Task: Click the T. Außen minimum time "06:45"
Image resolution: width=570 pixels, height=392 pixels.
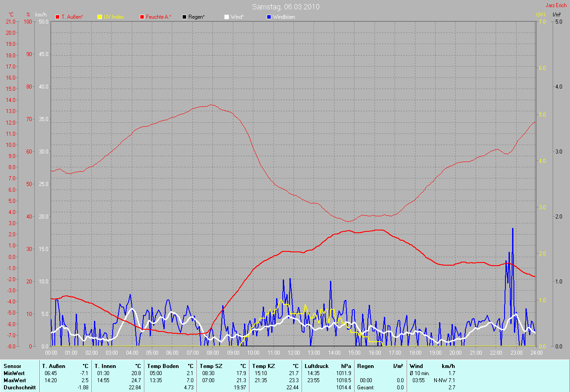Action: 51,373
